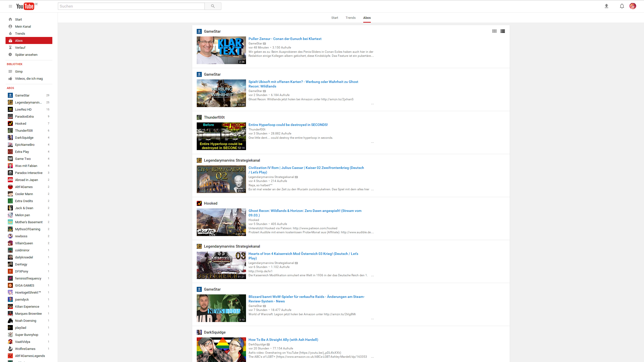Open Videos, die ich mag
The width and height of the screenshot is (644, 362).
(x=29, y=78)
